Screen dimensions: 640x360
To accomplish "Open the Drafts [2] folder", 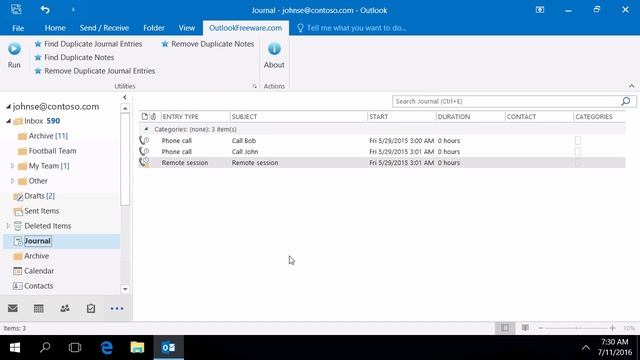I will [x=34, y=196].
